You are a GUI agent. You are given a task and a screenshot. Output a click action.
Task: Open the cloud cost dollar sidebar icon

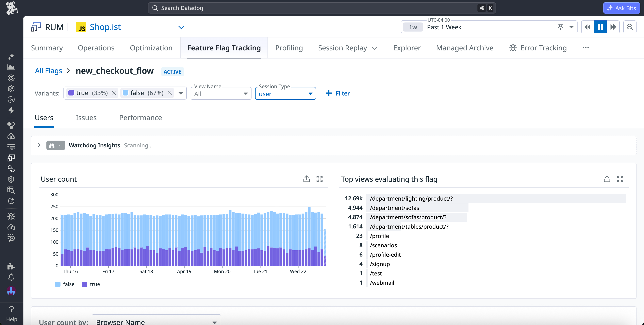[x=11, y=136]
